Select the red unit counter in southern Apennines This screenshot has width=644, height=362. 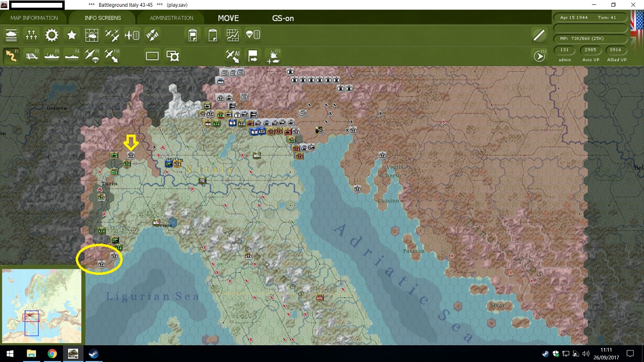click(x=320, y=297)
